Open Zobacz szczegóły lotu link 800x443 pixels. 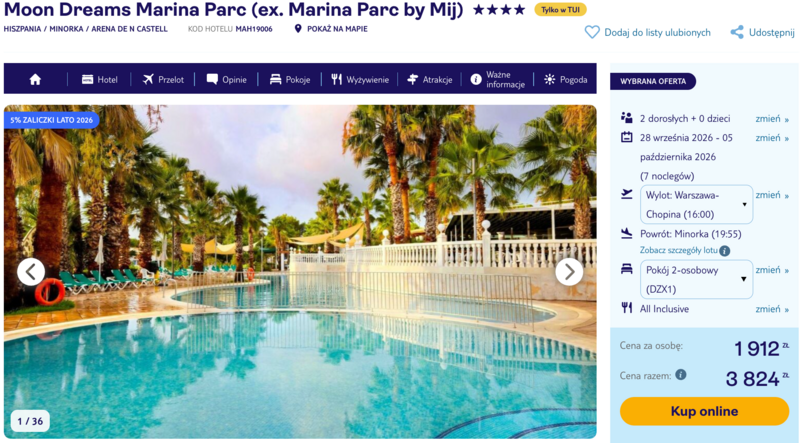click(x=679, y=251)
